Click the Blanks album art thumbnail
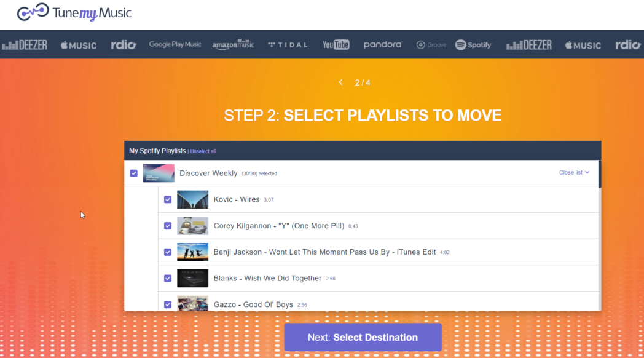Screen dimensions: 644x358 [x=192, y=278]
